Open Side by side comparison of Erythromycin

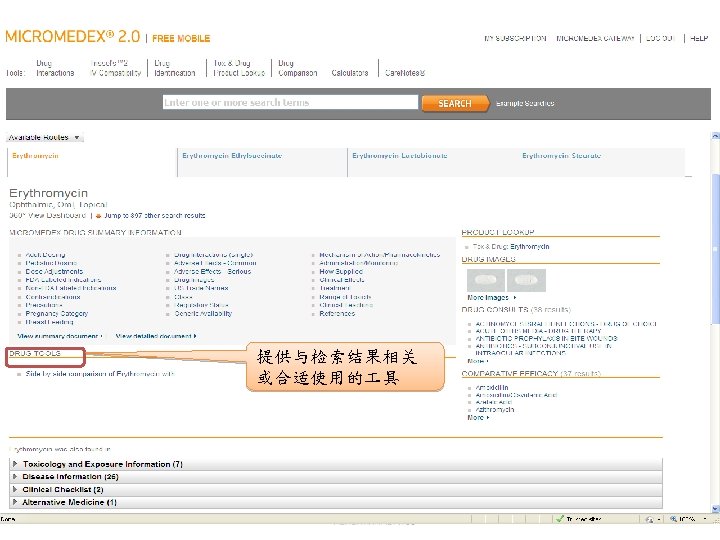point(100,374)
